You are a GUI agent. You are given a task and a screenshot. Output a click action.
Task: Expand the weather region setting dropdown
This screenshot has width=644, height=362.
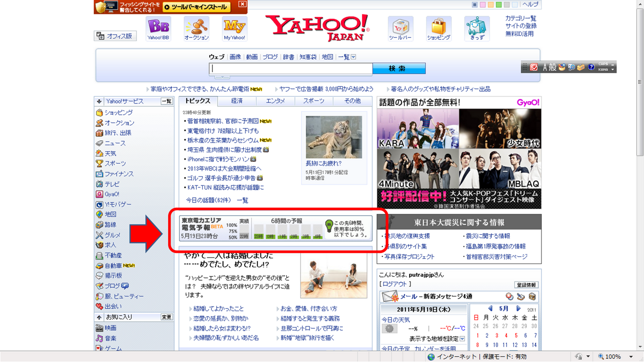pos(462,339)
